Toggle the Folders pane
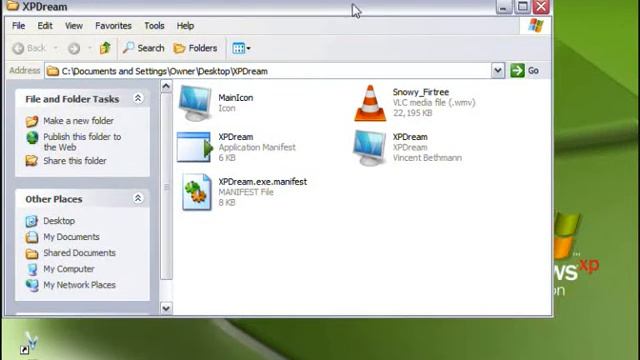640x360 pixels. 195,48
